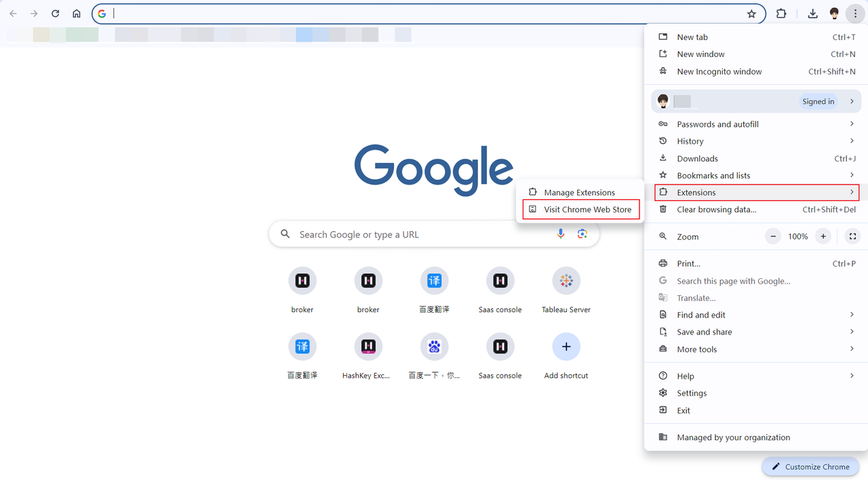
Task: Select Manage Extensions in submenu
Action: coord(580,193)
